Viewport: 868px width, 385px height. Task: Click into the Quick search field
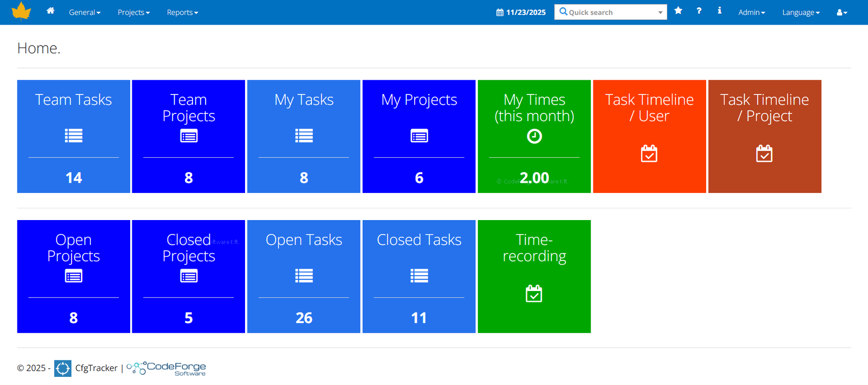pyautogui.click(x=608, y=12)
